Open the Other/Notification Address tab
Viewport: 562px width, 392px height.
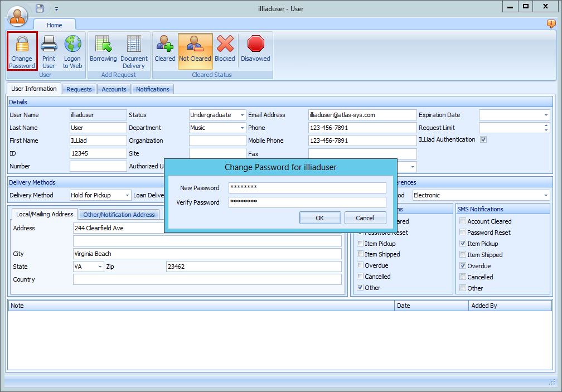coord(119,214)
